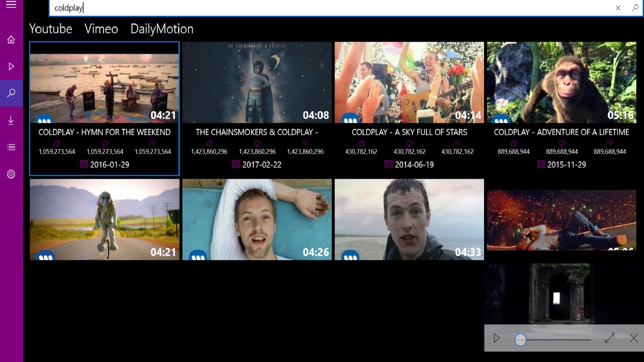Open the player page icon in sidebar
The width and height of the screenshot is (644, 362).
tap(11, 66)
